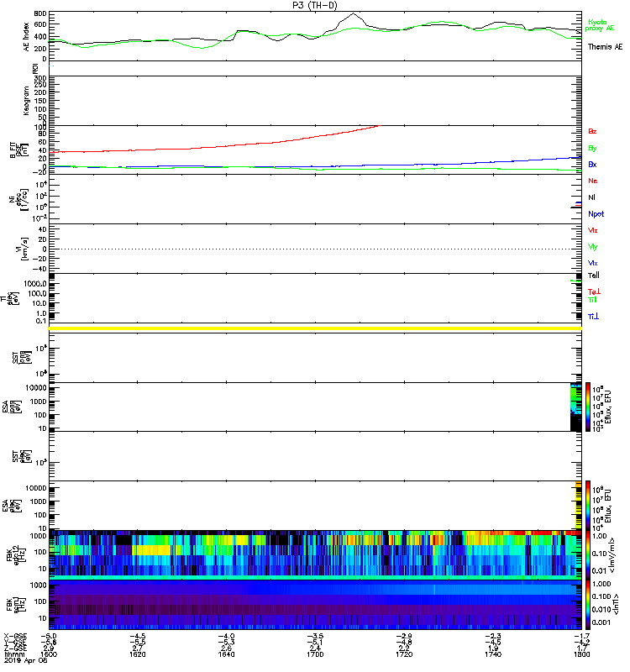Click the 1700 time tick label
Viewport: 630px width, 672px height.
(x=315, y=654)
